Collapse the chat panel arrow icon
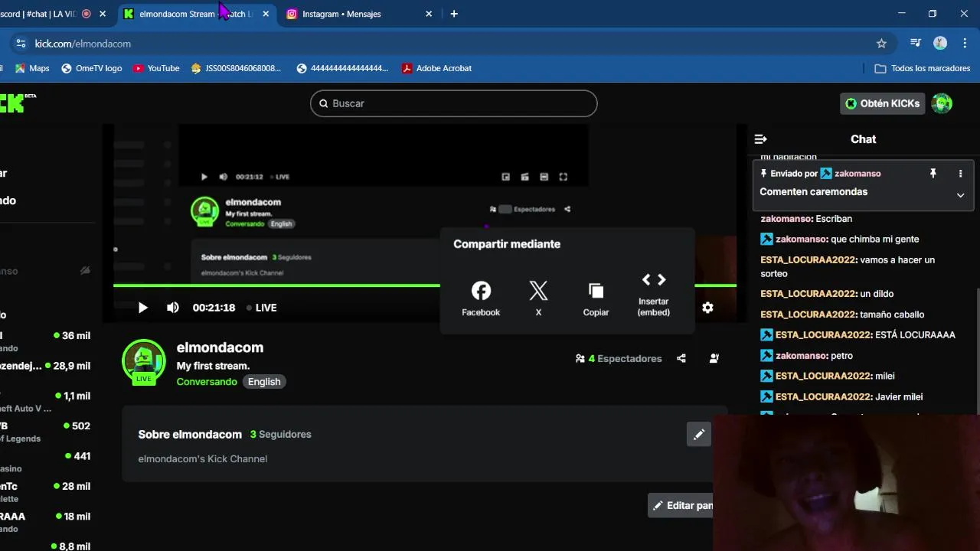Image resolution: width=980 pixels, height=551 pixels. click(x=760, y=139)
